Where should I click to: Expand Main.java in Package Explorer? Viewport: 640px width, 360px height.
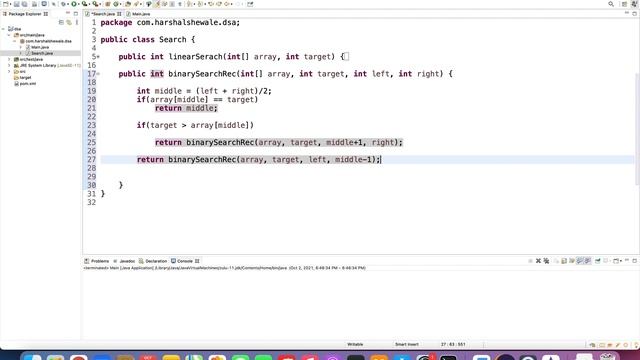[21, 47]
